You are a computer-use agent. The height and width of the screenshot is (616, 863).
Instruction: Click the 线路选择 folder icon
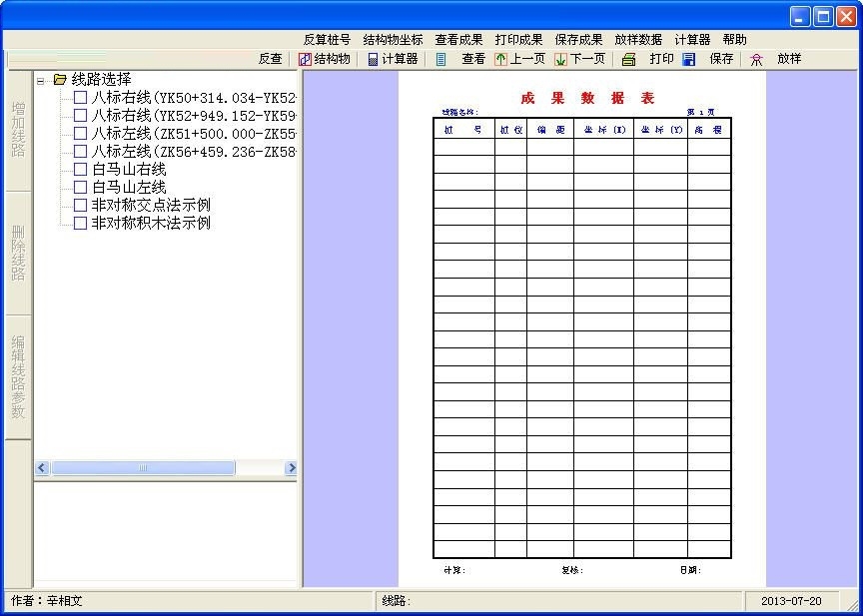click(60, 80)
